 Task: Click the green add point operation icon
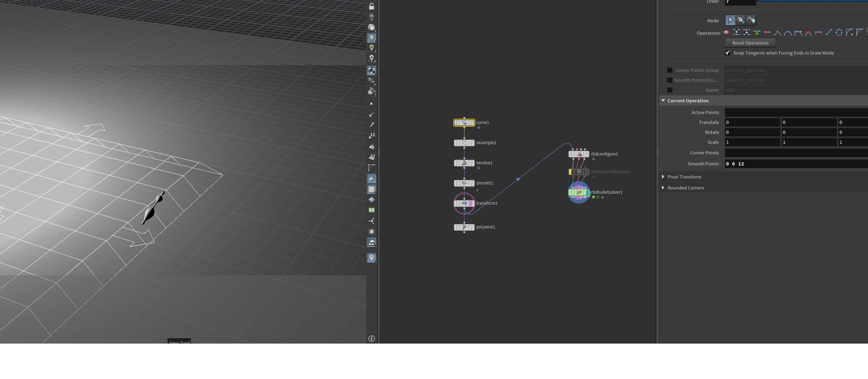pos(757,33)
